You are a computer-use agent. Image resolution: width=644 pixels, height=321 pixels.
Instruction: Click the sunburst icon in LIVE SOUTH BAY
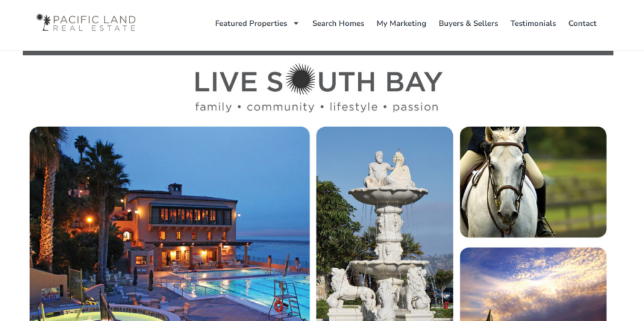tap(300, 79)
